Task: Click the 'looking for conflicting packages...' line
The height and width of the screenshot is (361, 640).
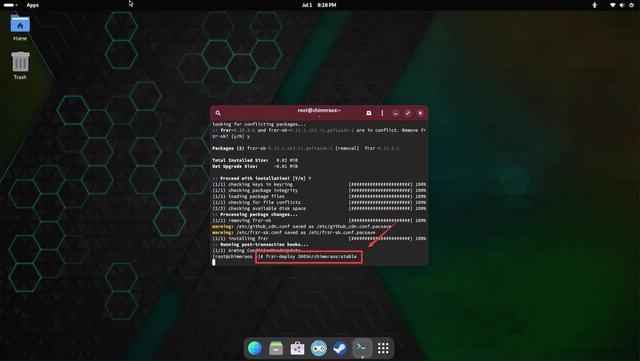Action: pos(259,124)
